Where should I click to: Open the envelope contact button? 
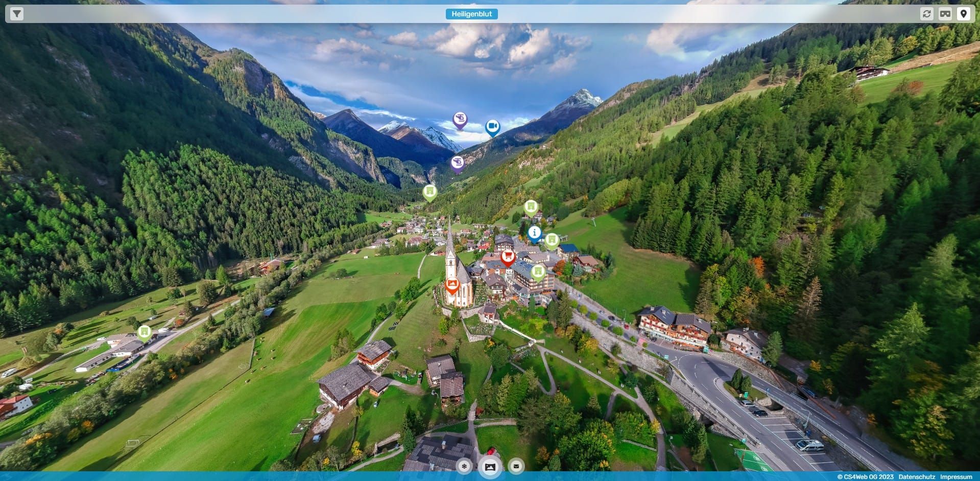[x=516, y=466]
